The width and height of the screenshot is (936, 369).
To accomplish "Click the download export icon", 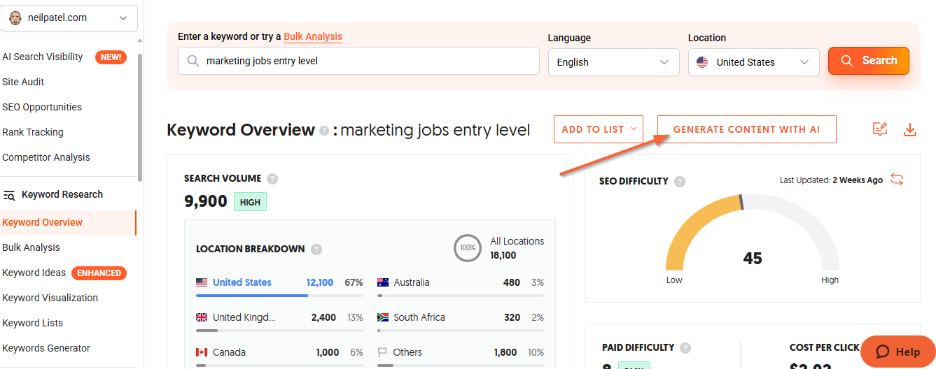I will 910,130.
